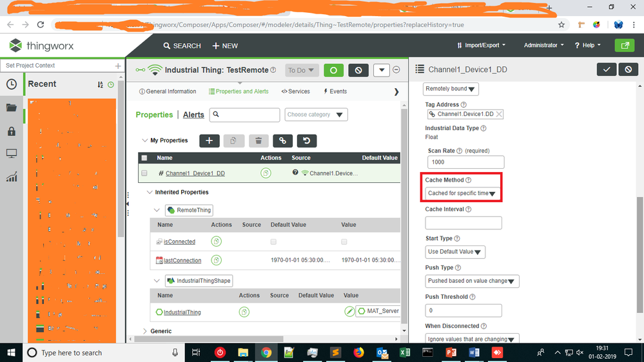Click the Scan Rate input field
Viewport: 644px width, 362px height.
click(465, 162)
